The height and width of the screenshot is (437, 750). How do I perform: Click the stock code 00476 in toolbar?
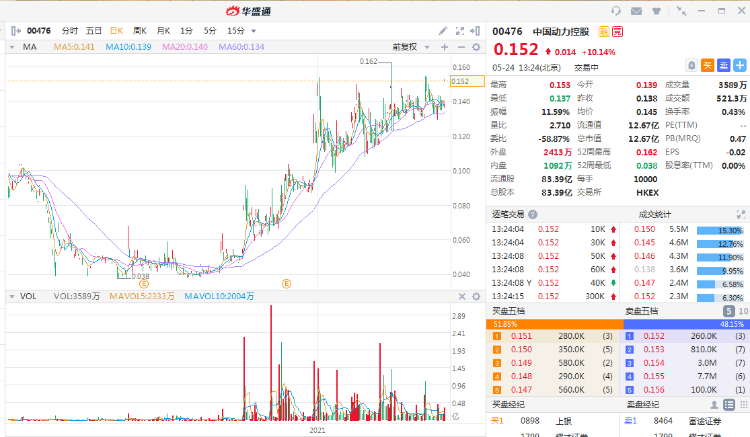[x=38, y=31]
